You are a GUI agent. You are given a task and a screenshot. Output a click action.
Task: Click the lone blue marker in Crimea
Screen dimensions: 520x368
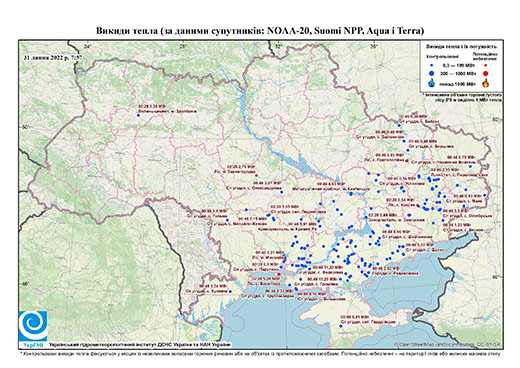coord(341,326)
